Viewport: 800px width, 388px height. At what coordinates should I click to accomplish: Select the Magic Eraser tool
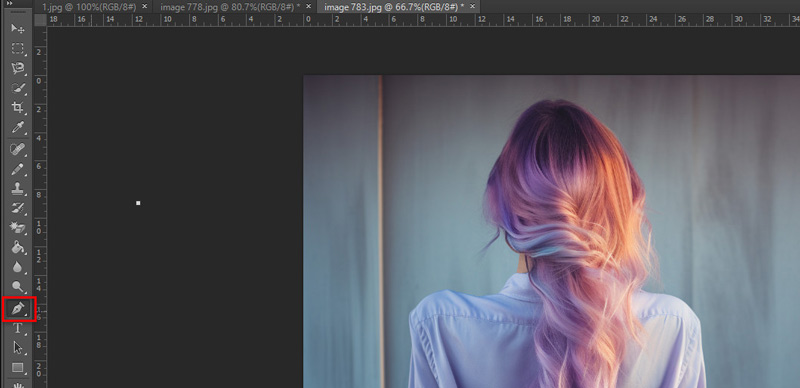(18, 228)
